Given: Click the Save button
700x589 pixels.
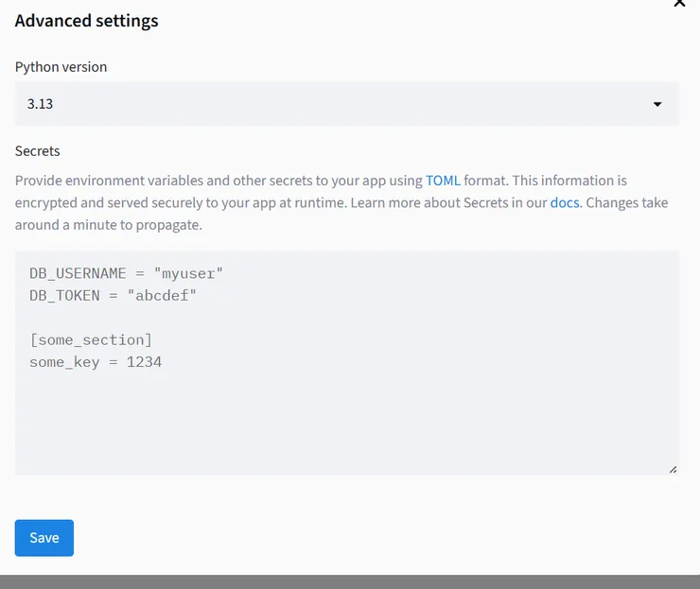Looking at the screenshot, I should click(44, 538).
